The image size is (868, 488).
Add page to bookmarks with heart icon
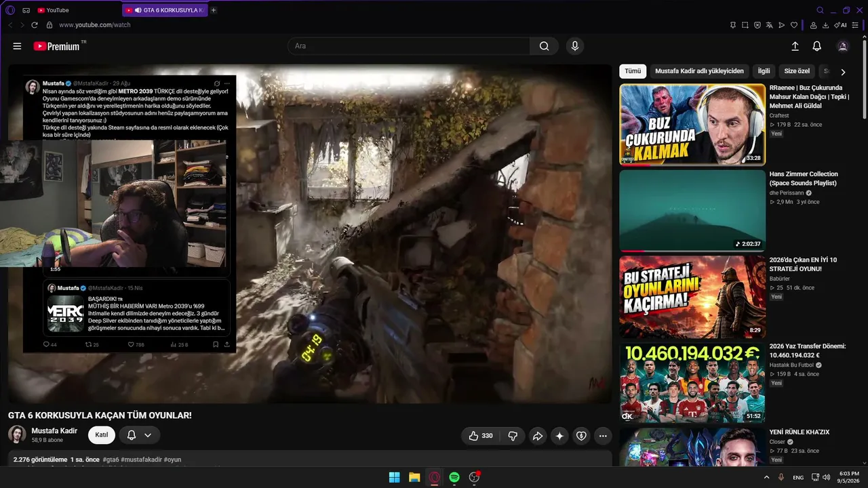click(794, 25)
